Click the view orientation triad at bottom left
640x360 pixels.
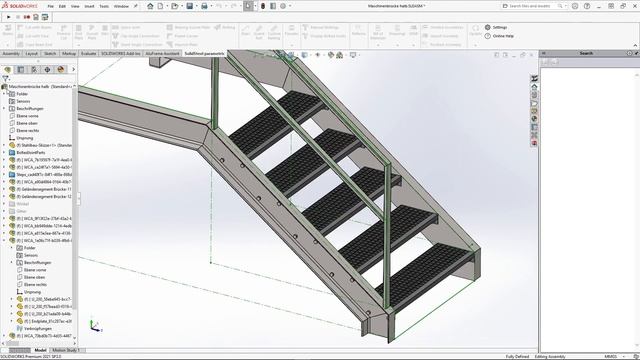[95, 326]
